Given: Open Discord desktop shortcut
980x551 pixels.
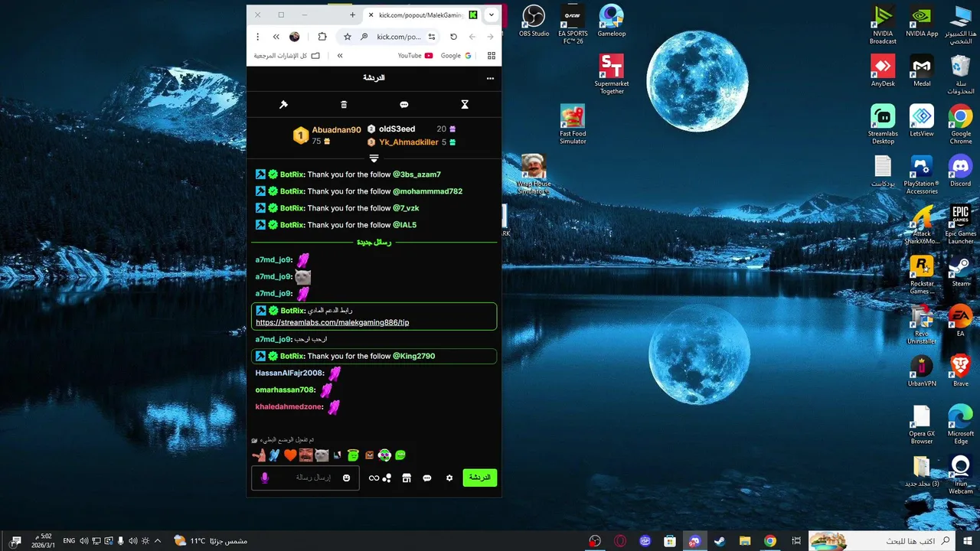Looking at the screenshot, I should [960, 171].
